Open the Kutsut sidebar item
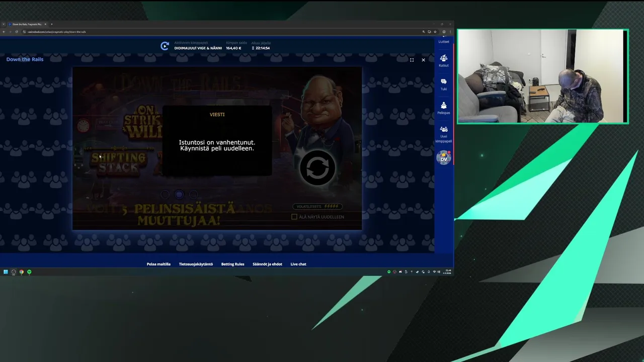Image resolution: width=644 pixels, height=362 pixels. tap(443, 60)
